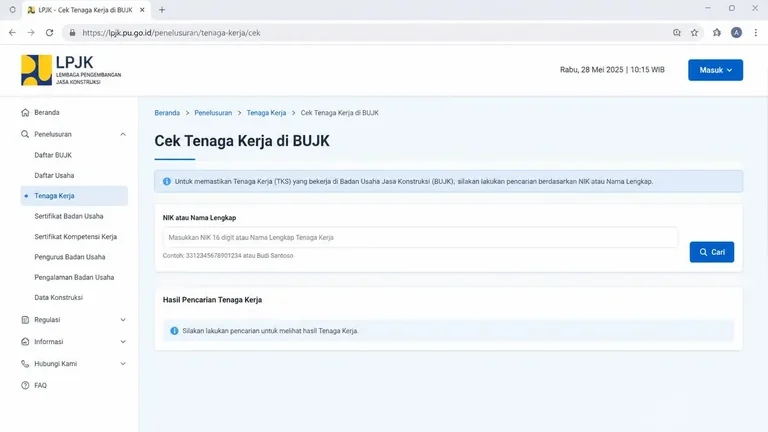The width and height of the screenshot is (768, 432).
Task: Open the browser extensions puzzle icon
Action: 717,33
